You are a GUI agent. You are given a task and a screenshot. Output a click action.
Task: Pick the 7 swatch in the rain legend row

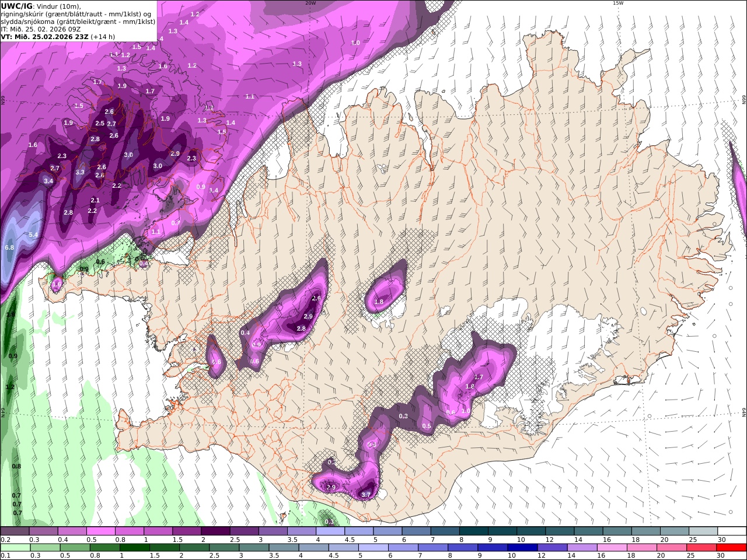[x=433, y=548]
